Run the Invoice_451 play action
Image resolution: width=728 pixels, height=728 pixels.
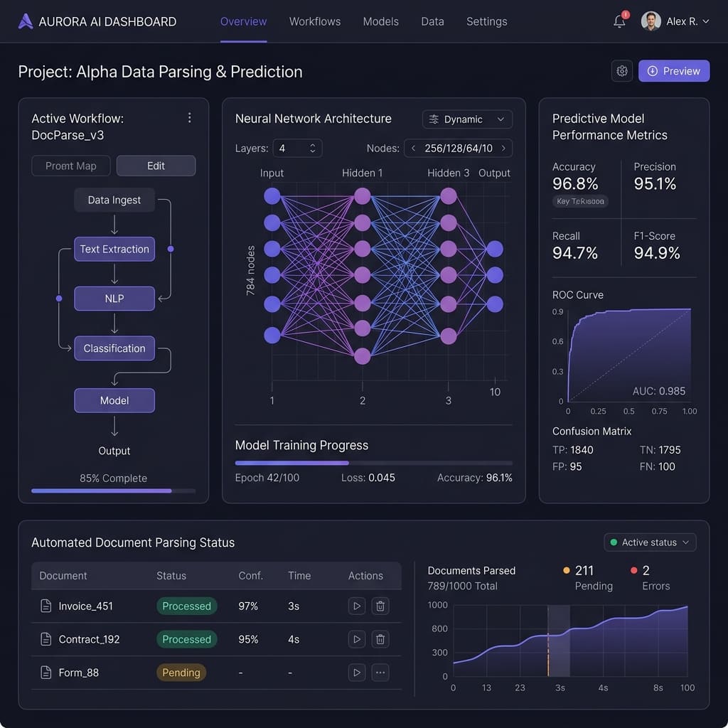pos(357,606)
